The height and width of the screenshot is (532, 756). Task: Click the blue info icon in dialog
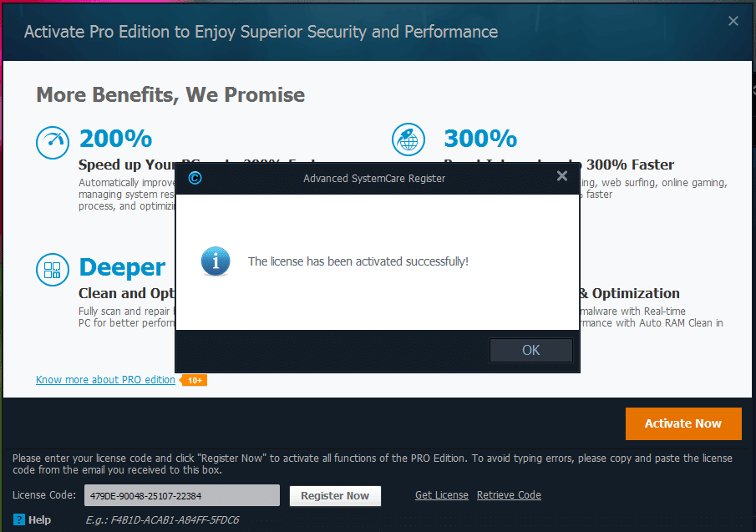216,261
